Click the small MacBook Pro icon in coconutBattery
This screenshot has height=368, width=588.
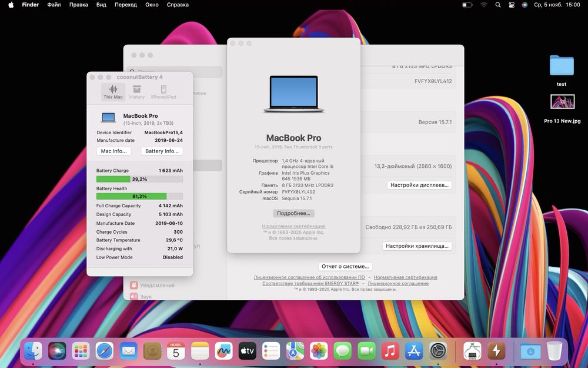coord(108,118)
